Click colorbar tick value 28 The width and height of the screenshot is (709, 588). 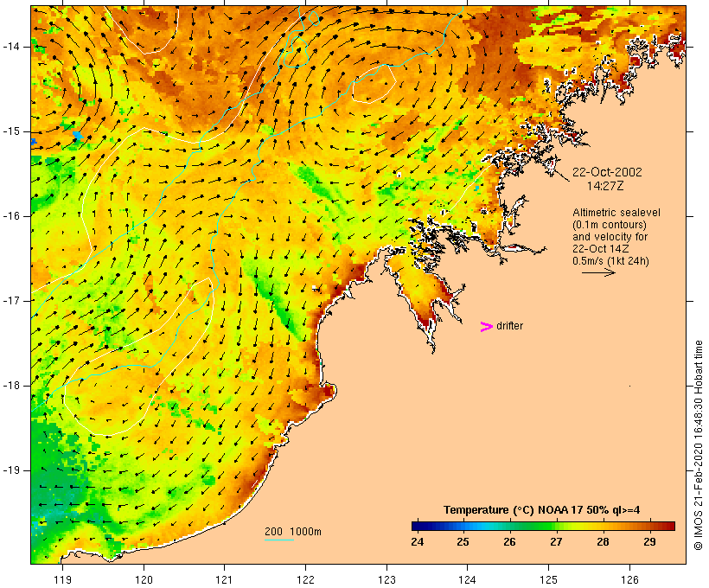click(x=603, y=541)
